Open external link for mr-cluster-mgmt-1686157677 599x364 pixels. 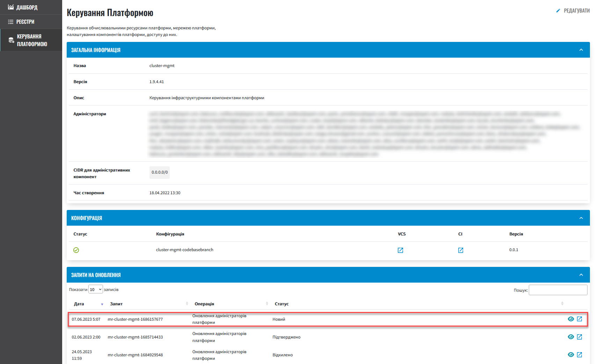click(579, 319)
